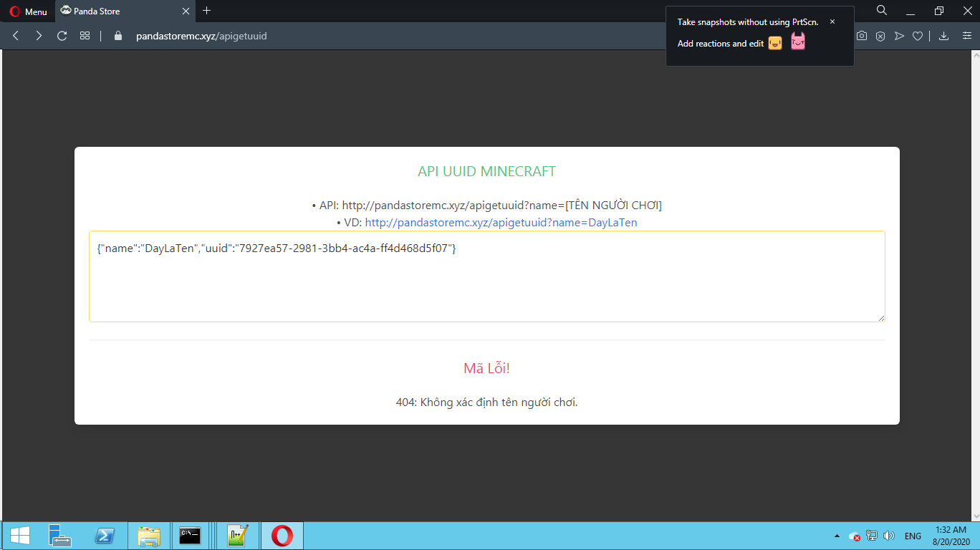Send page to My Flow
Image resolution: width=980 pixels, height=550 pixels.
pos(899,36)
